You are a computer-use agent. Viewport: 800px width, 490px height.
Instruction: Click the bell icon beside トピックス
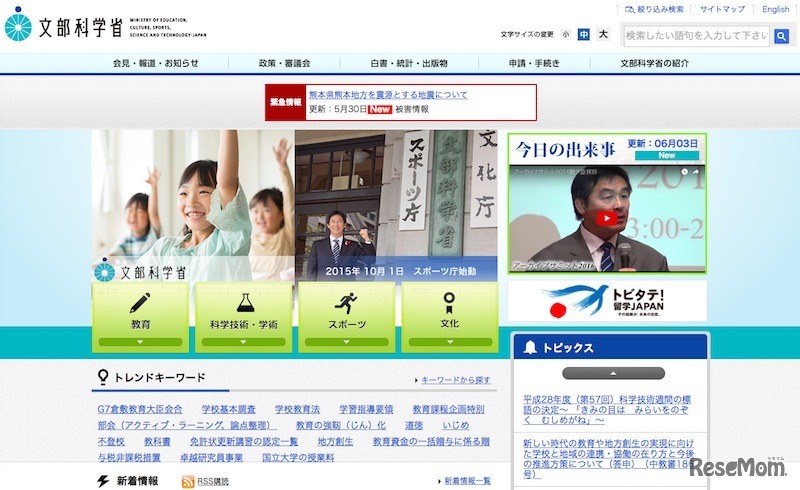pos(530,348)
